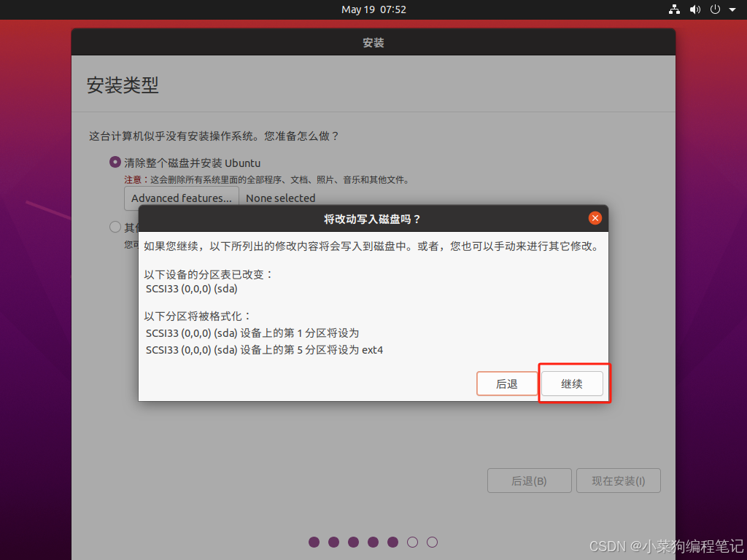
Task: Click the 现在安装(I) button
Action: click(x=619, y=481)
